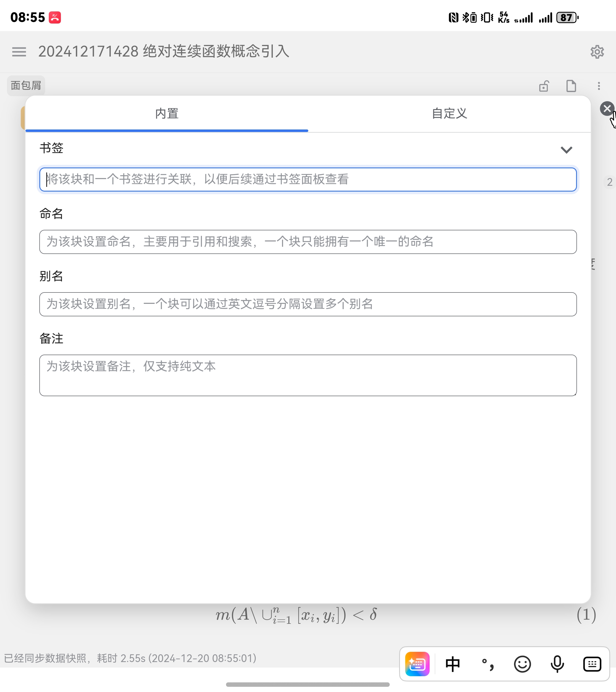Image resolution: width=616 pixels, height=692 pixels.
Task: Collapse the 书签 bookmark section chevron
Action: coord(567,150)
